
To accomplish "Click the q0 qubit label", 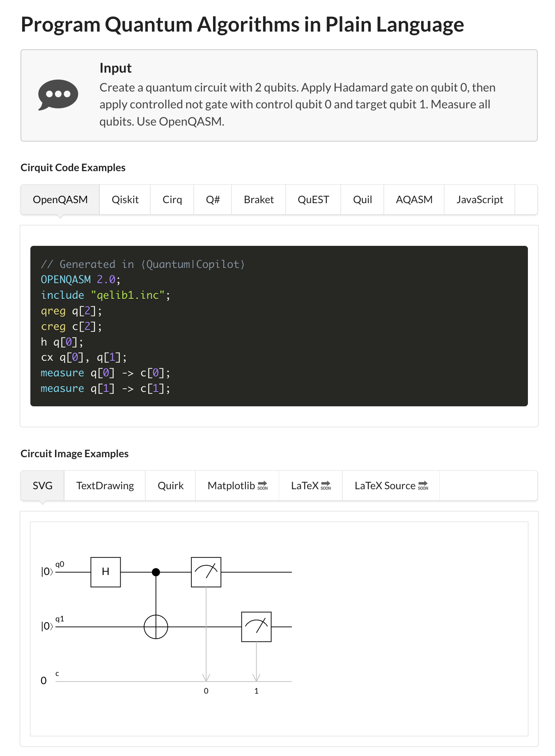I will pos(60,564).
